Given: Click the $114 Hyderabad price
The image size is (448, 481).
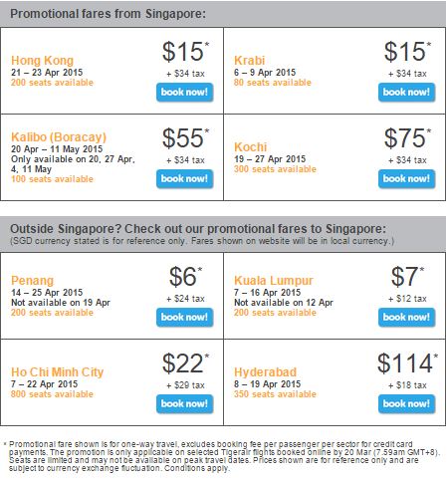Looking at the screenshot, I should [x=407, y=363].
